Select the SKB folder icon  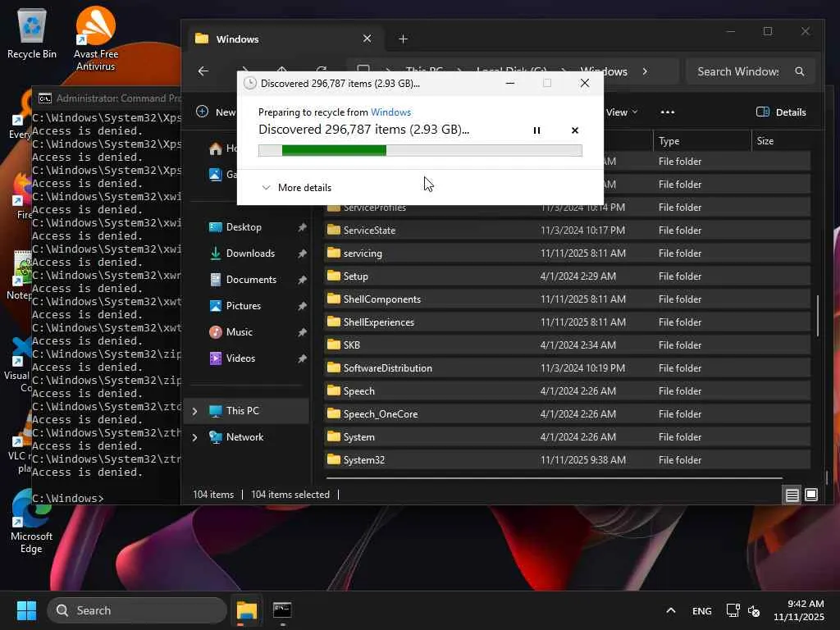(x=334, y=345)
